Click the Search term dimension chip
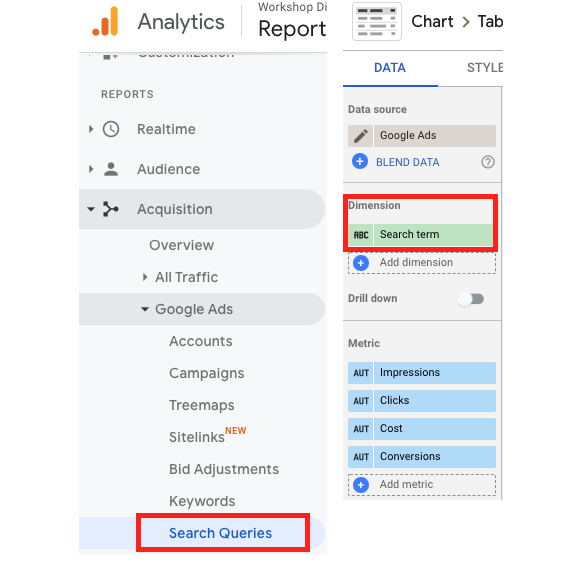The height and width of the screenshot is (567, 567). pos(433,235)
